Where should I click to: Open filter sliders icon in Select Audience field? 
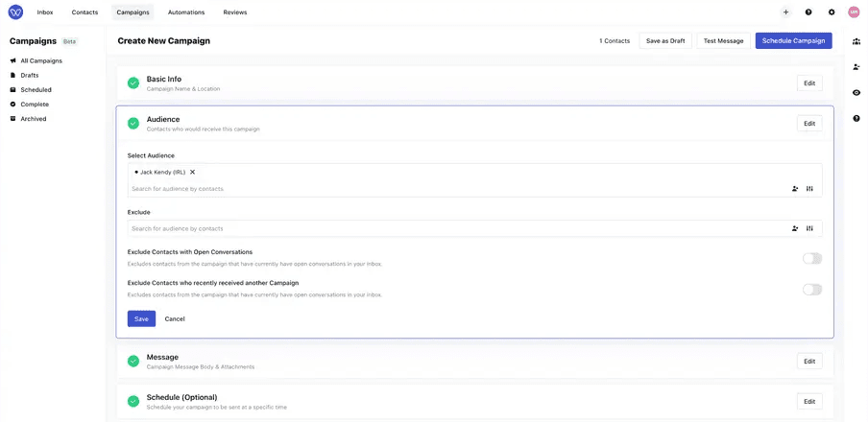coord(809,189)
